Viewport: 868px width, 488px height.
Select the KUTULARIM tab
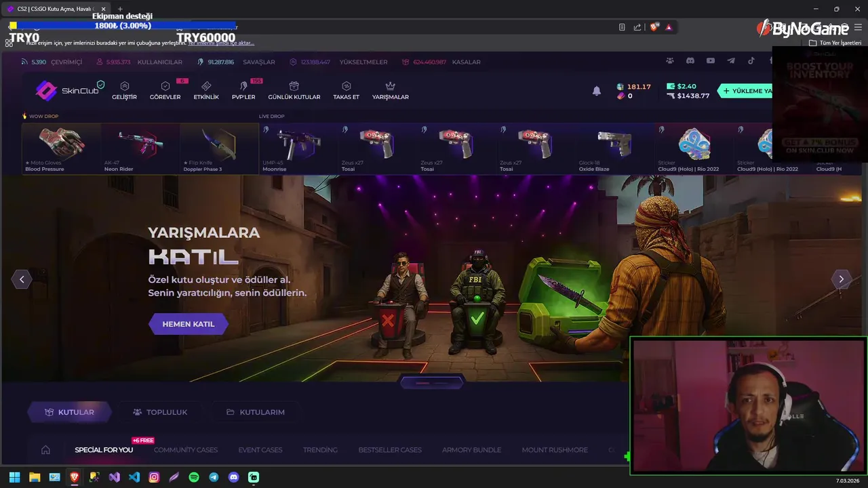[x=255, y=412]
